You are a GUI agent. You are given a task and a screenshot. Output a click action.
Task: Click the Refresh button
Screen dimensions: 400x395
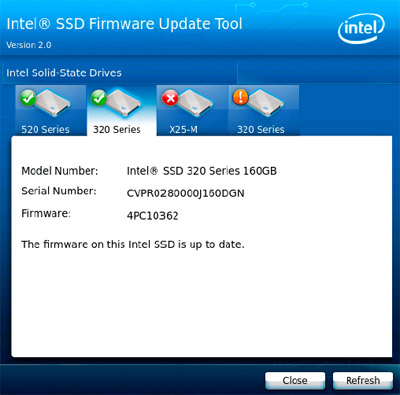(x=363, y=380)
